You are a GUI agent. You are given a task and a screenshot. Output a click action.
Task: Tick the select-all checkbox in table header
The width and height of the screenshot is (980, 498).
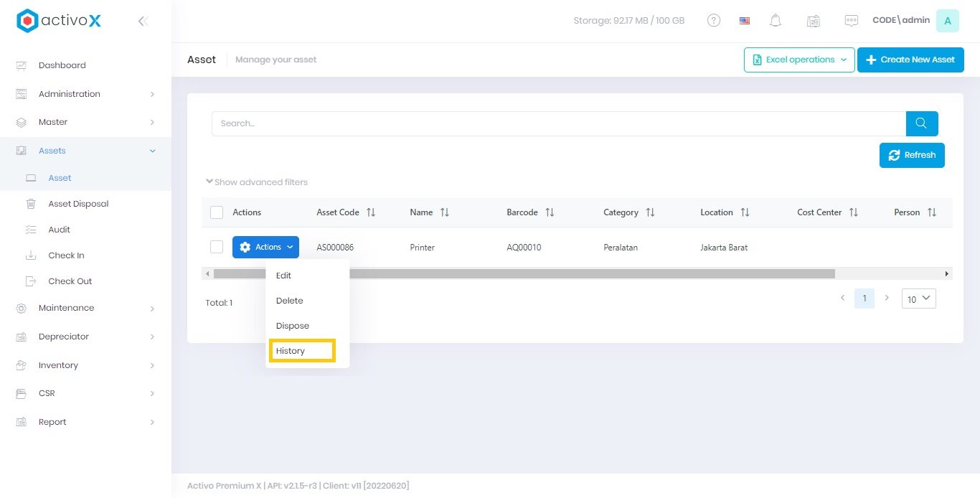tap(217, 212)
